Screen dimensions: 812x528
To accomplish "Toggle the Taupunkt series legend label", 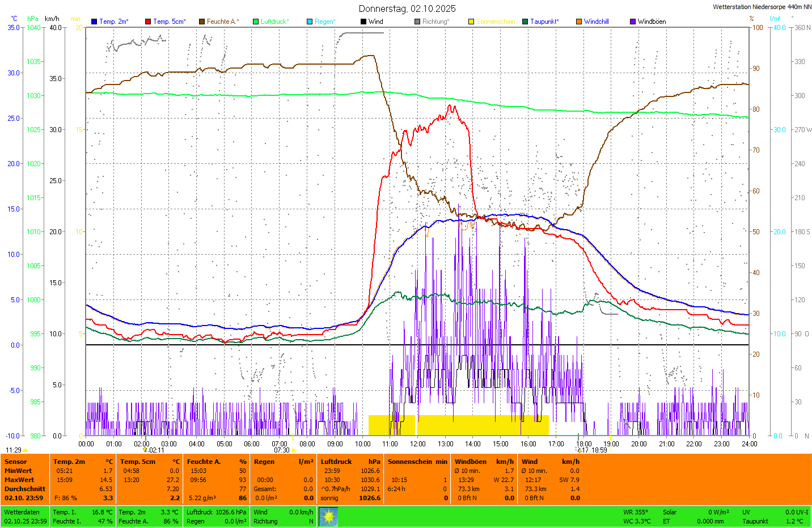I will (544, 22).
